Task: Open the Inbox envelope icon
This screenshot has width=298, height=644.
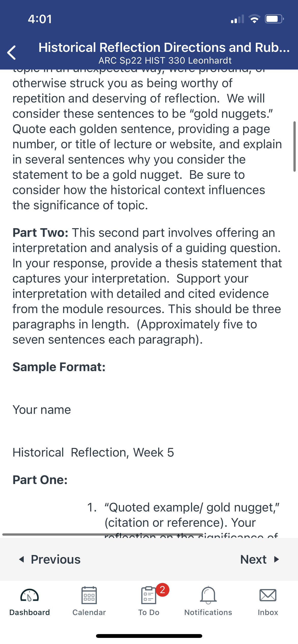Action: (x=268, y=595)
